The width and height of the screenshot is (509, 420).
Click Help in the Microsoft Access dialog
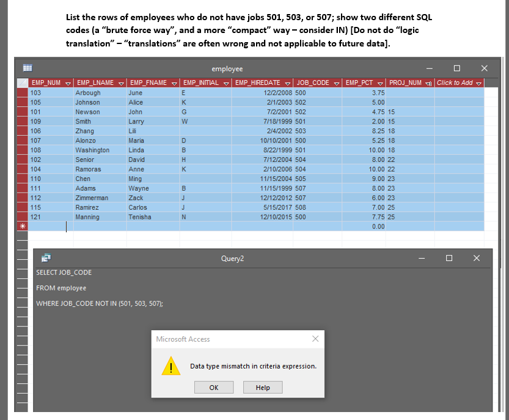coord(262,387)
